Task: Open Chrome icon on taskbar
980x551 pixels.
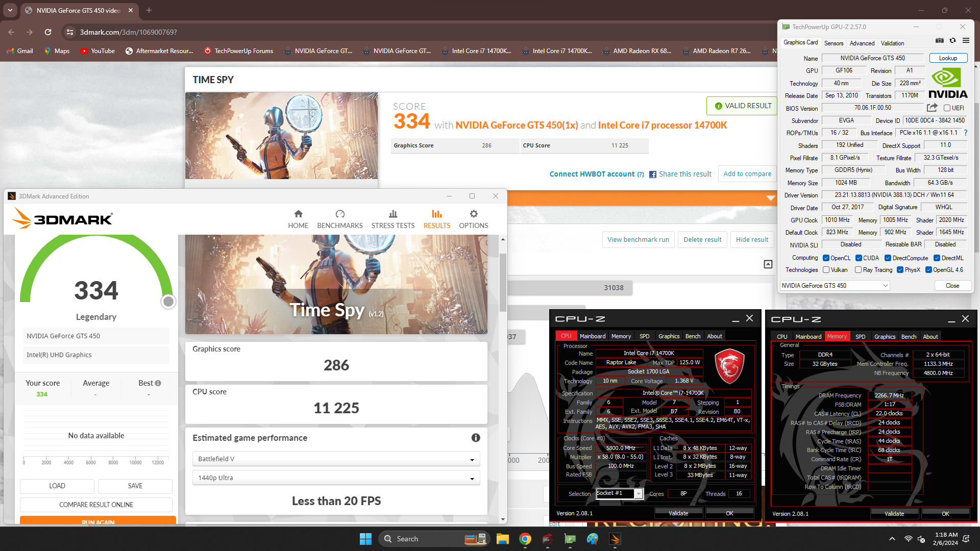Action: coord(525,539)
